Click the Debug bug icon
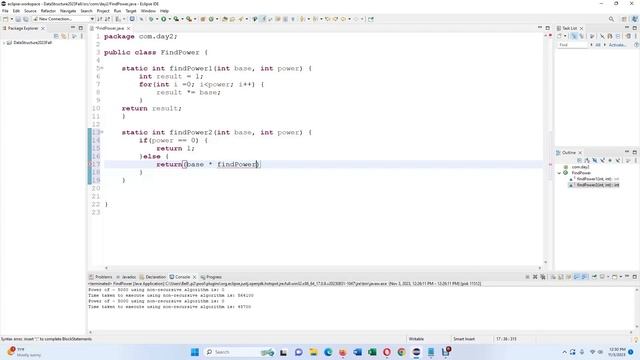640x360 pixels. [151, 19]
